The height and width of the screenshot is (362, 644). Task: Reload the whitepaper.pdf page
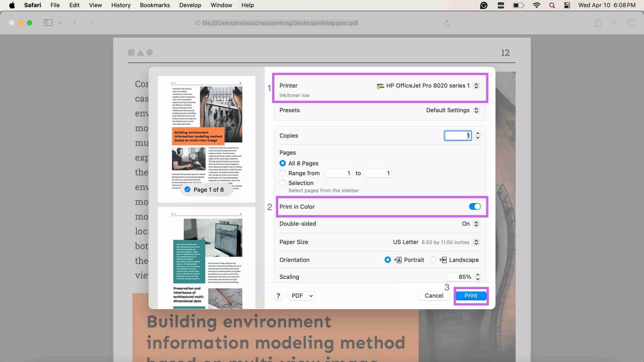pos(447,23)
